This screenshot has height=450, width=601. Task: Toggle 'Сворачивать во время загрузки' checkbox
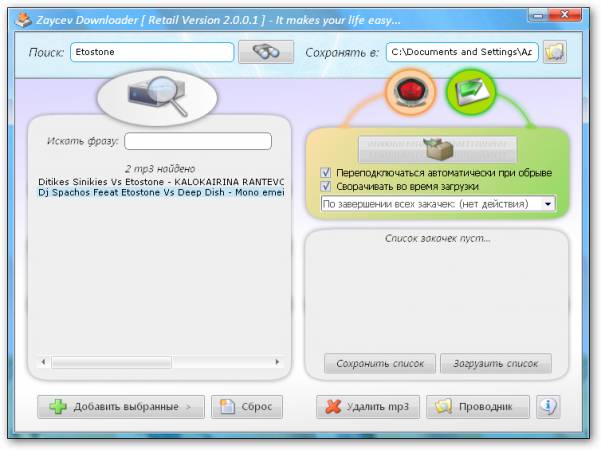[x=325, y=186]
